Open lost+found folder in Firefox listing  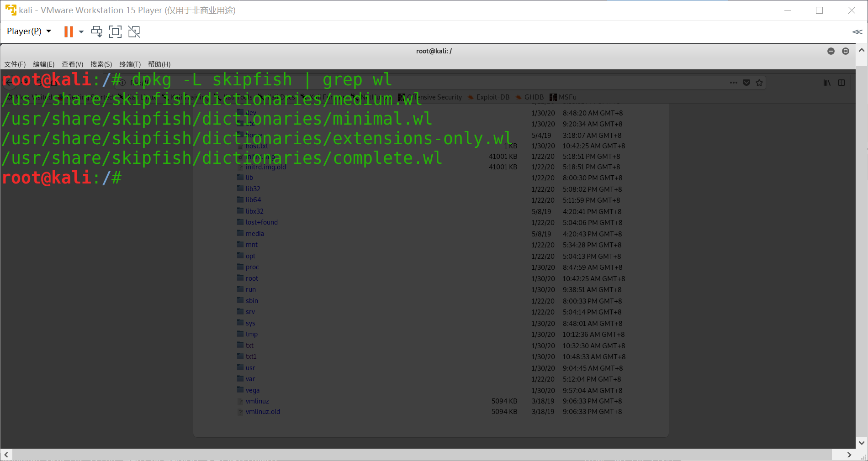coord(262,222)
